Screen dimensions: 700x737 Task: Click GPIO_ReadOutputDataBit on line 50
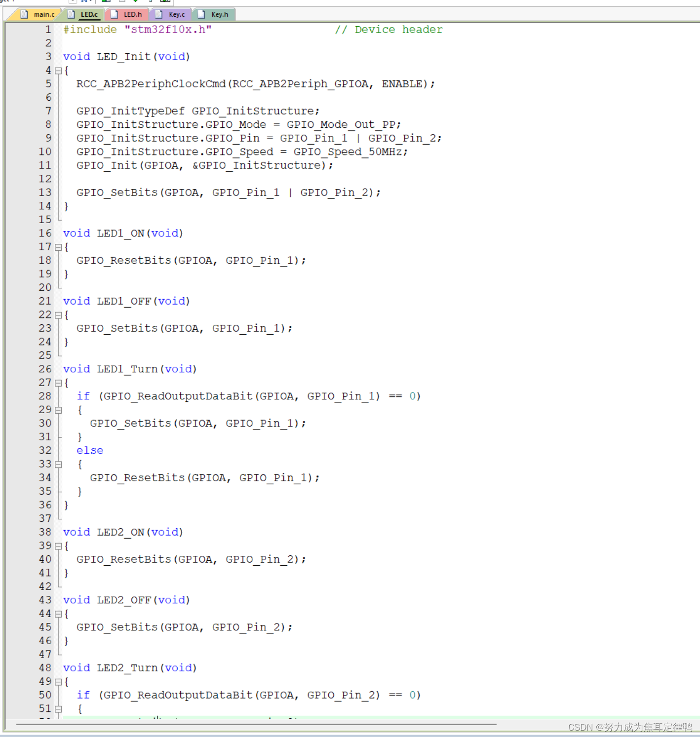click(178, 695)
